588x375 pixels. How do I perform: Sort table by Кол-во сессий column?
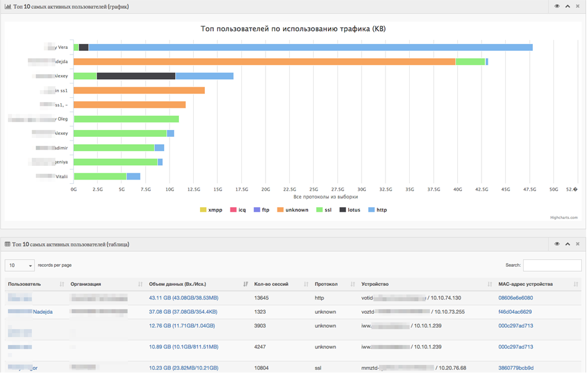point(281,284)
